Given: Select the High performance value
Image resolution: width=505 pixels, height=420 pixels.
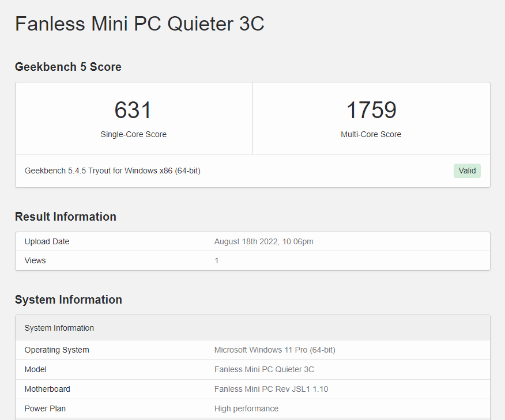Looking at the screenshot, I should [246, 408].
